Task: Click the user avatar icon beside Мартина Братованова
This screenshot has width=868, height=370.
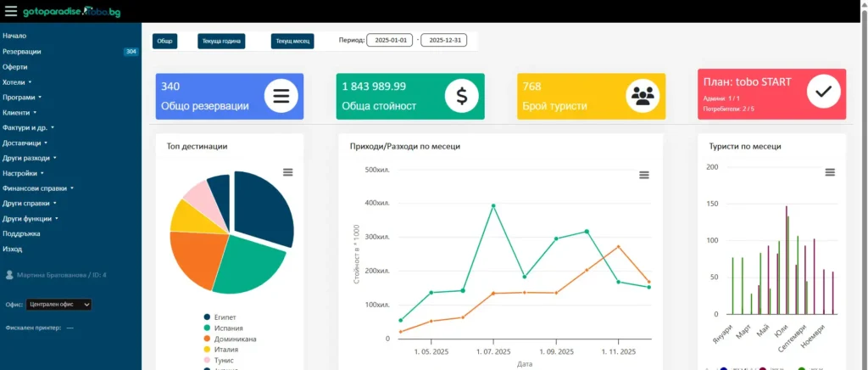Action: pyautogui.click(x=8, y=275)
